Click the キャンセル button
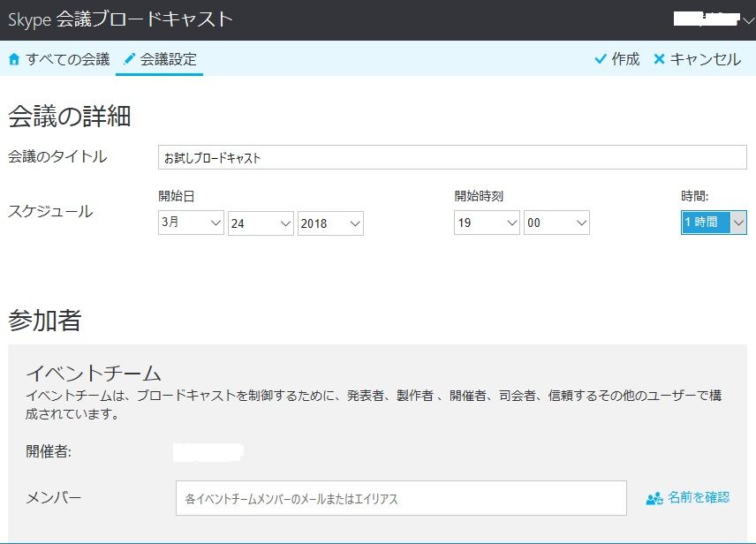Viewport: 756px width, 544px height. [697, 59]
